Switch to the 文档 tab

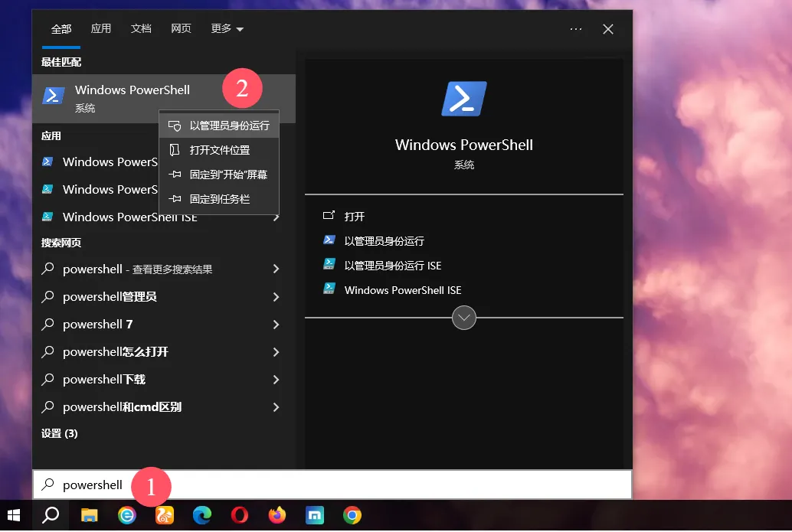(141, 29)
